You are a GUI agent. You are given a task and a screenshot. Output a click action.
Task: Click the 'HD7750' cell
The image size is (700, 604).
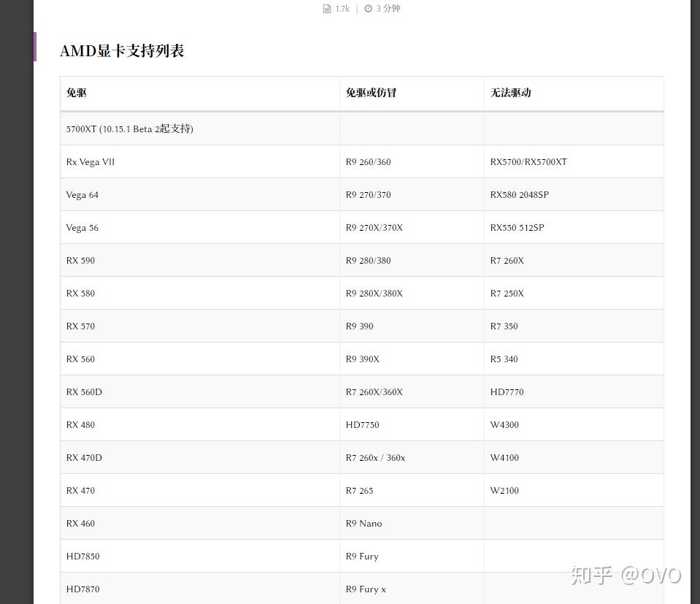coord(412,424)
